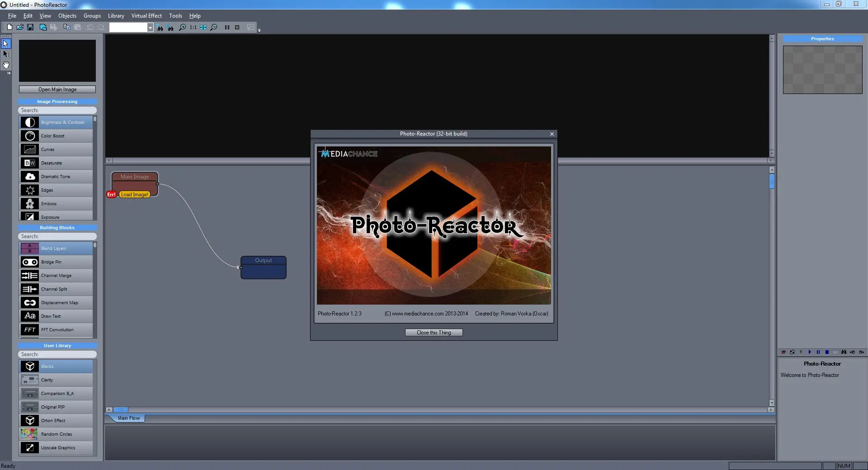Select the Color Boost node
The width and height of the screenshot is (868, 470).
coord(57,136)
